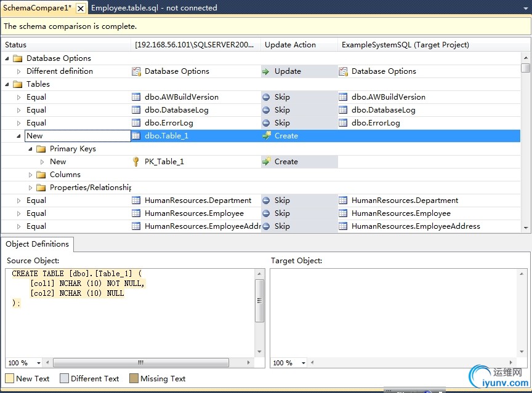The width and height of the screenshot is (532, 393).
Task: Click the Different Text legend swatch
Action: [64, 378]
